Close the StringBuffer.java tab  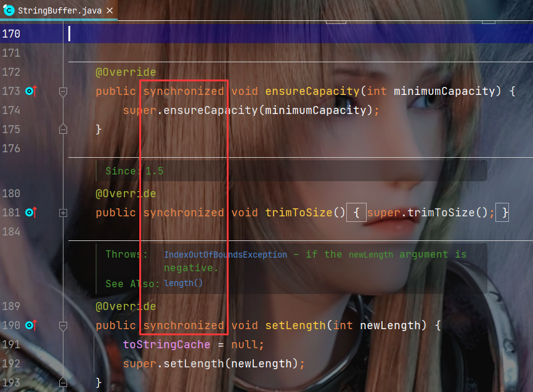click(110, 10)
